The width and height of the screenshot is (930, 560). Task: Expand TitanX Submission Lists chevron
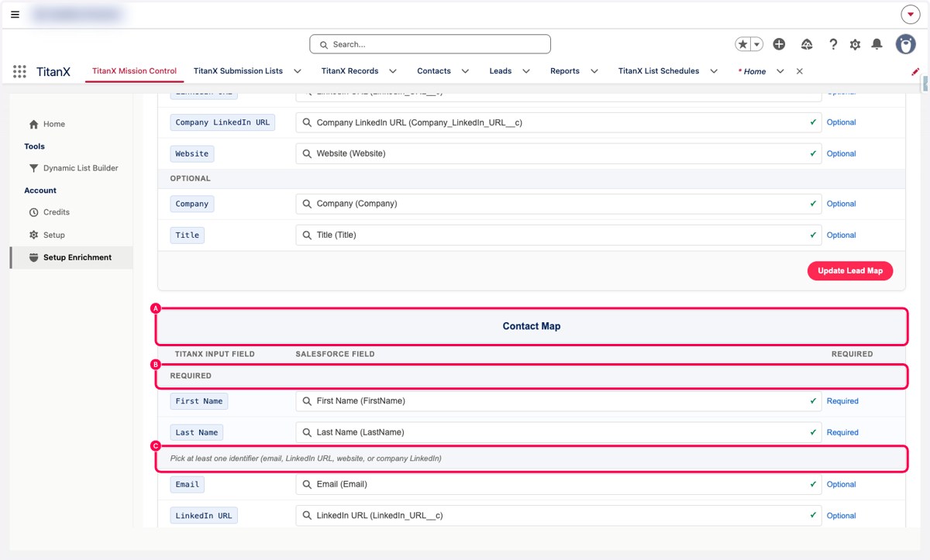tap(298, 71)
